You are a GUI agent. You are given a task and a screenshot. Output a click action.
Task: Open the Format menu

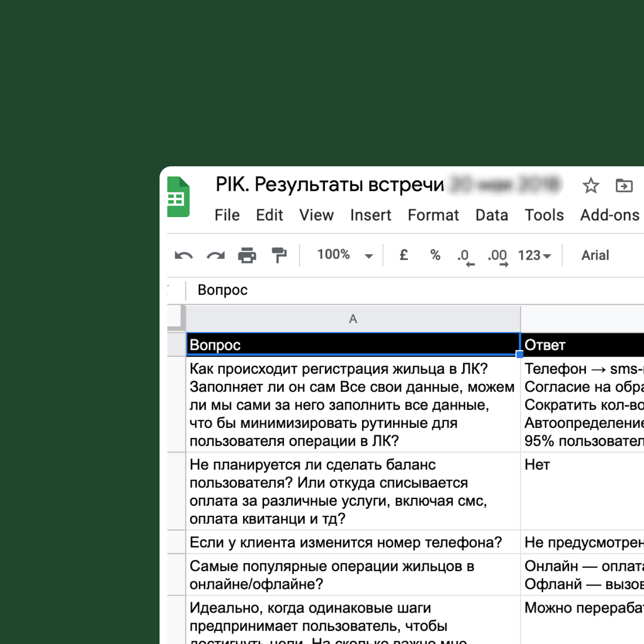433,215
